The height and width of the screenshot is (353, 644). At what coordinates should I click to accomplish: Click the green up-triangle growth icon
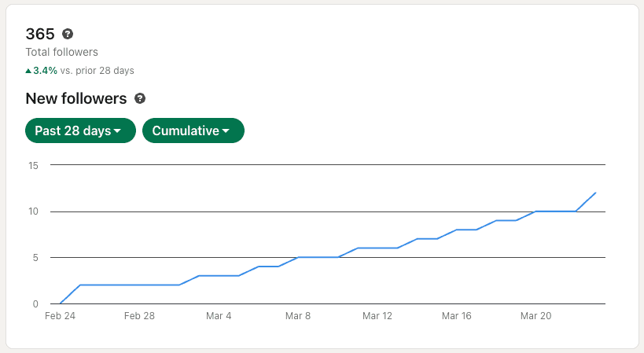click(28, 71)
